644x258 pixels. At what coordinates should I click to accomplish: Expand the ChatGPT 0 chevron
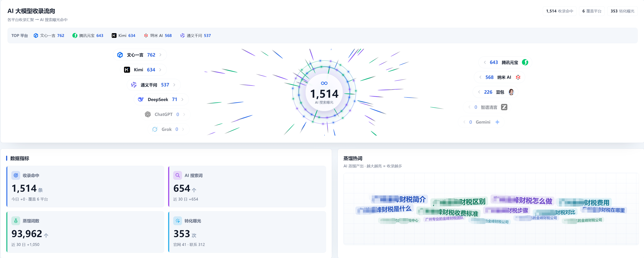(x=184, y=114)
